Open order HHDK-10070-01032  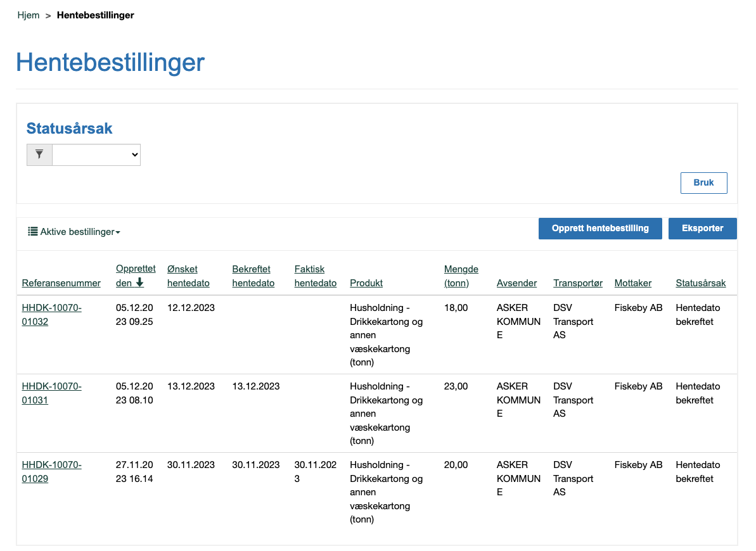[x=51, y=315]
